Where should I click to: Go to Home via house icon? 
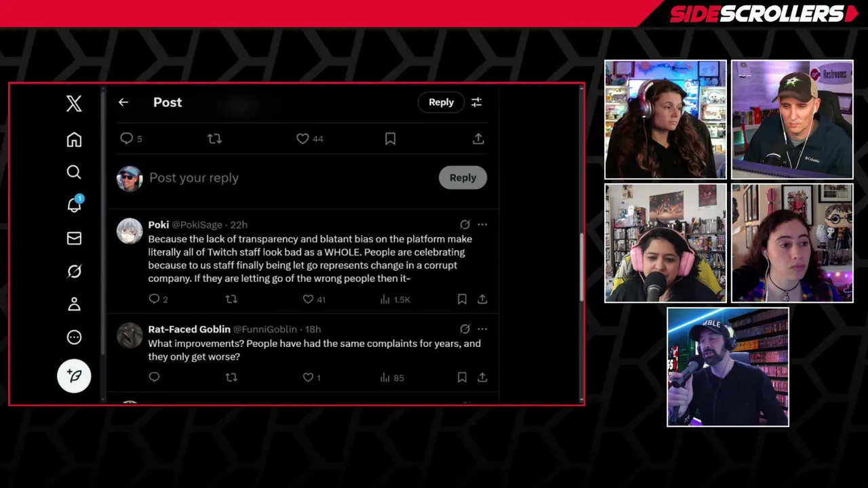74,139
